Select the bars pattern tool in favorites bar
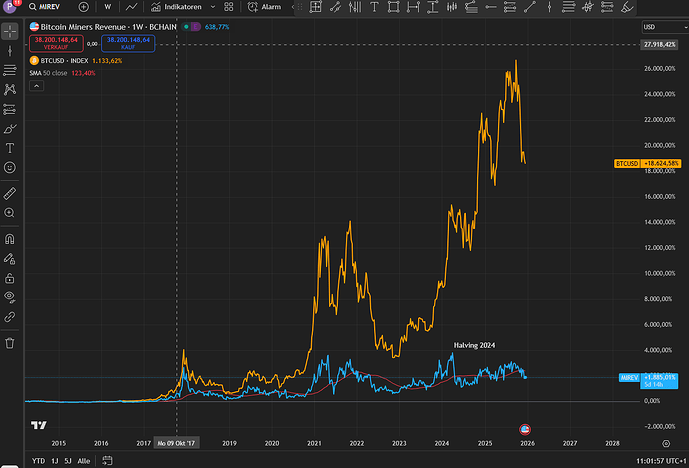The height and width of the screenshot is (468, 689). 452,7
